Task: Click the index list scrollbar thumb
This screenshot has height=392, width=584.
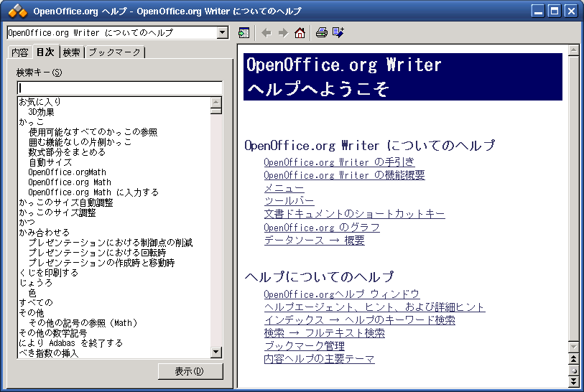Action: pos(216,111)
